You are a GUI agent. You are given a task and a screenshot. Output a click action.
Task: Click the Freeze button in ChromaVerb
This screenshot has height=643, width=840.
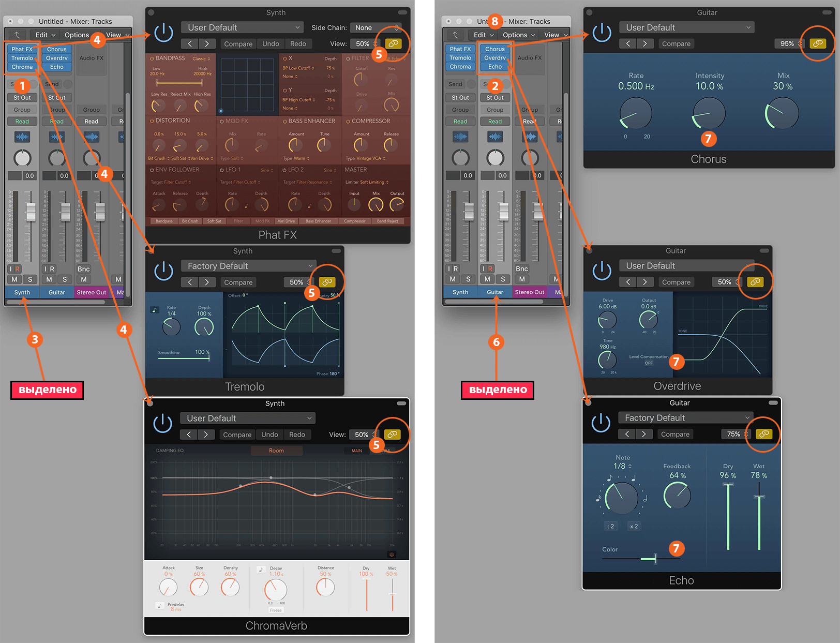click(x=276, y=610)
